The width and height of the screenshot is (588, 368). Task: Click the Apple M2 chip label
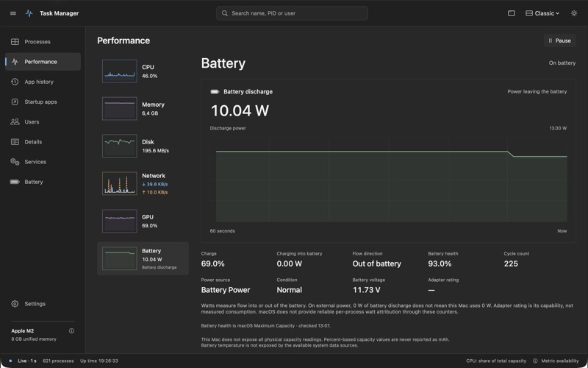[23, 330]
